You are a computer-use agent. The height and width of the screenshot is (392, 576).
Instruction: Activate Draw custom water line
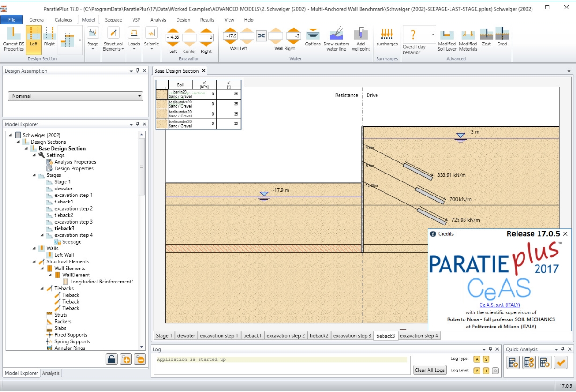336,39
